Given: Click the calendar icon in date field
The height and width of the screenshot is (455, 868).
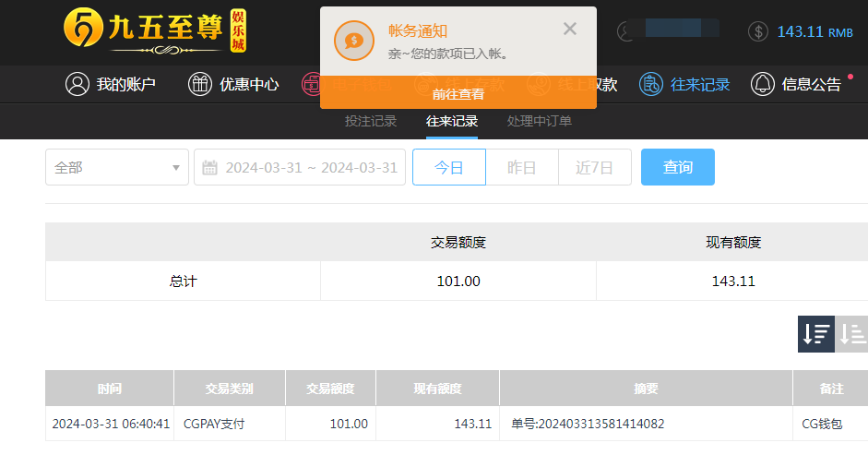Looking at the screenshot, I should (x=209, y=167).
